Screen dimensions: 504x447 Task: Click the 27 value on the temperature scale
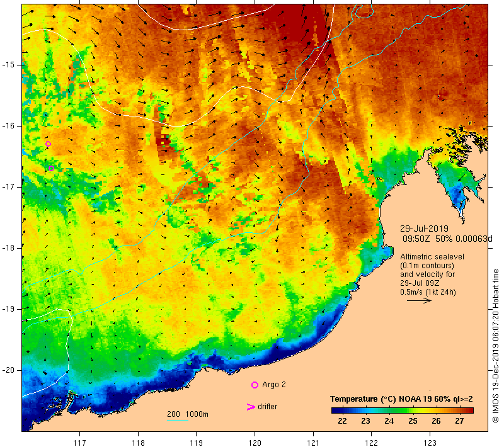tap(460, 421)
